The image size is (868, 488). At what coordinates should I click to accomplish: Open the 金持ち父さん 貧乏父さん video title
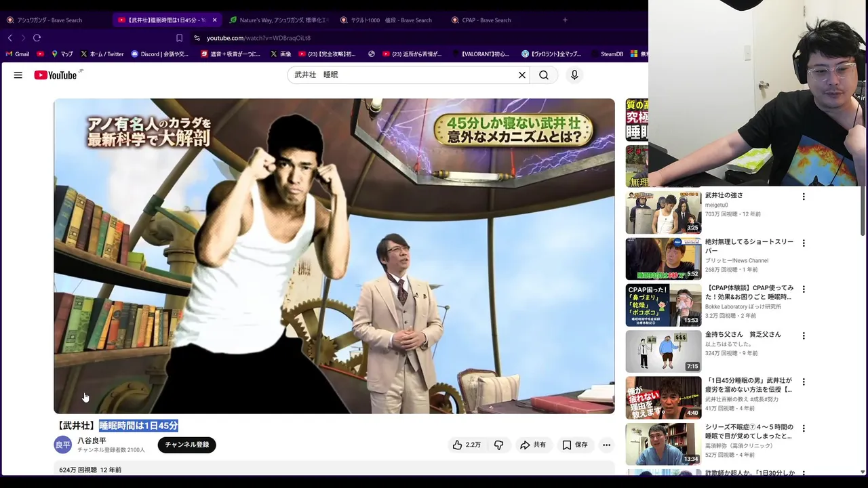point(743,334)
